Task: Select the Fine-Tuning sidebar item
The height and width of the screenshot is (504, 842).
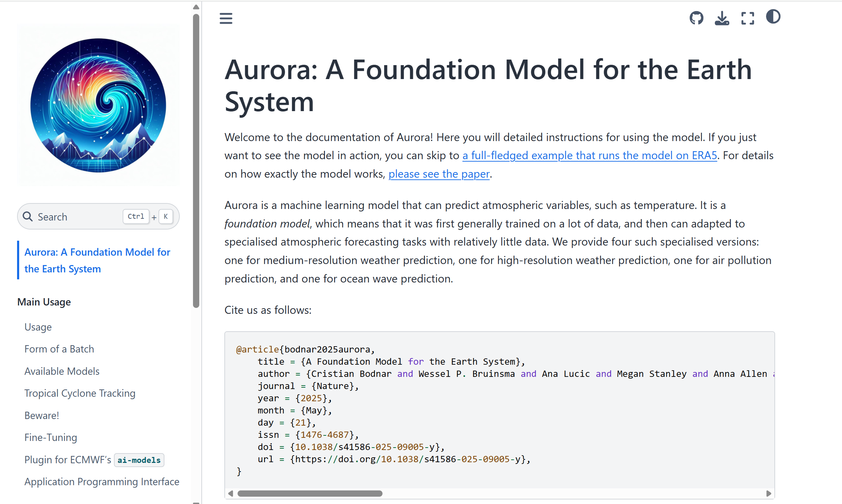Action: [x=51, y=437]
